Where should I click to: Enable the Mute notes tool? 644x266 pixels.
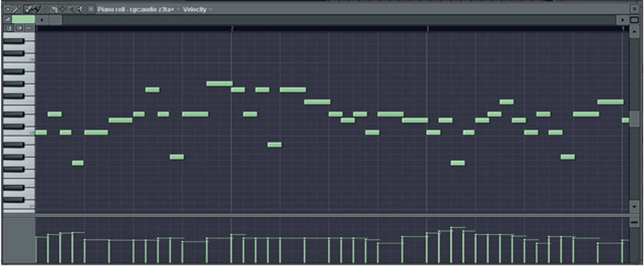coord(54,9)
